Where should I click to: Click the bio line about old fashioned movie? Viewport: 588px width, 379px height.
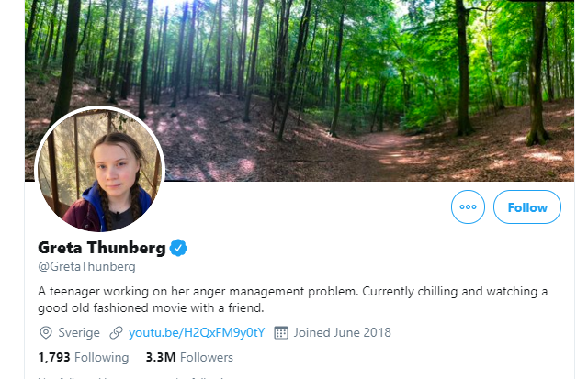click(x=151, y=307)
